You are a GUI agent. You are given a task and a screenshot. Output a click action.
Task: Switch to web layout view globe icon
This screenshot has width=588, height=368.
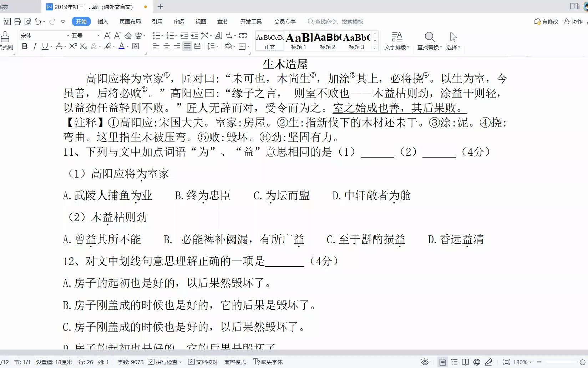(477, 362)
